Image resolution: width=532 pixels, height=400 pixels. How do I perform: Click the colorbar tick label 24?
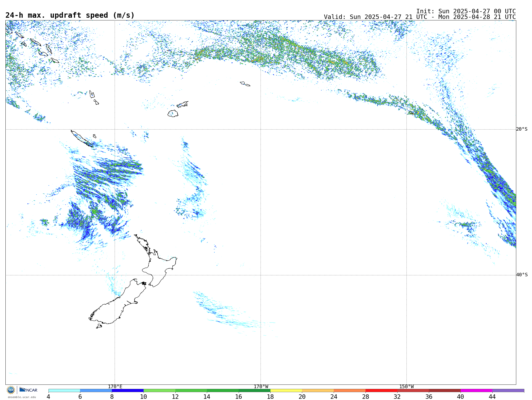334,397
